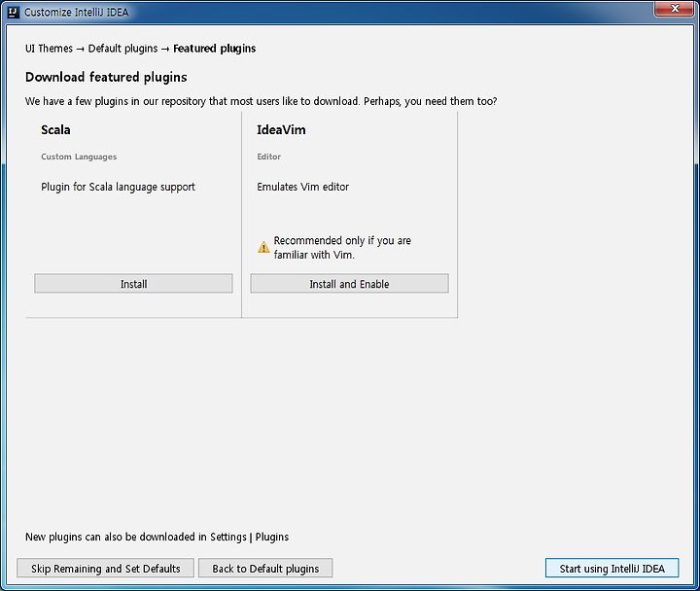Click 'Emulates Vim editor' description
Screen dimensions: 700x591
(302, 187)
